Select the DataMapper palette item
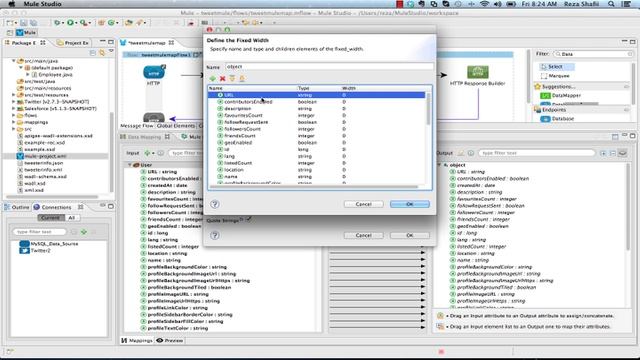This screenshot has width=640, height=360. 560,95
